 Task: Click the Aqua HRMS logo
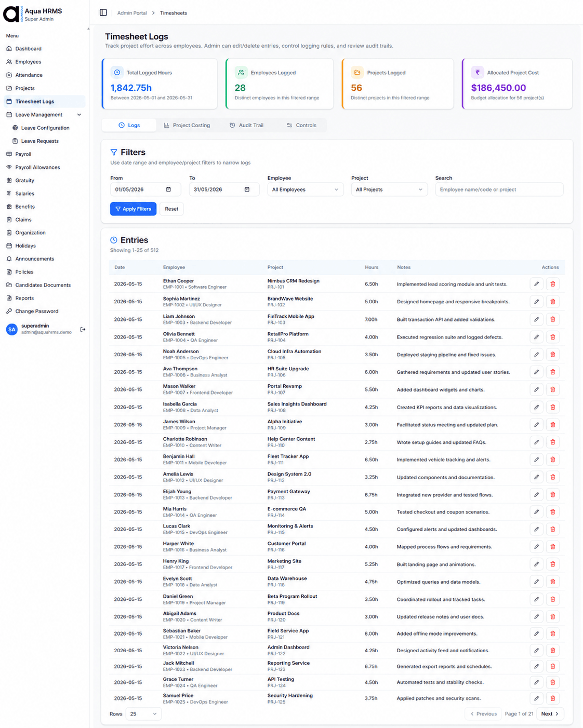coord(12,15)
